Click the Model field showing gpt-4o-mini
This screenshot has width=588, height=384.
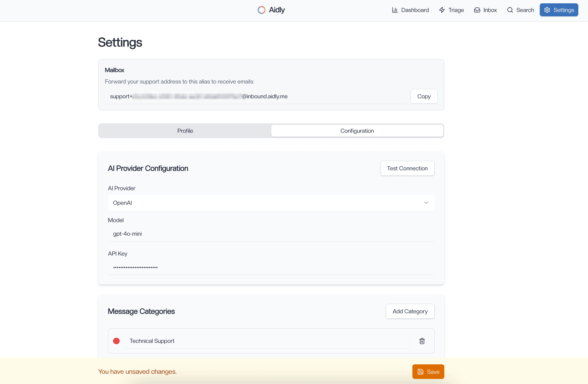pos(271,234)
